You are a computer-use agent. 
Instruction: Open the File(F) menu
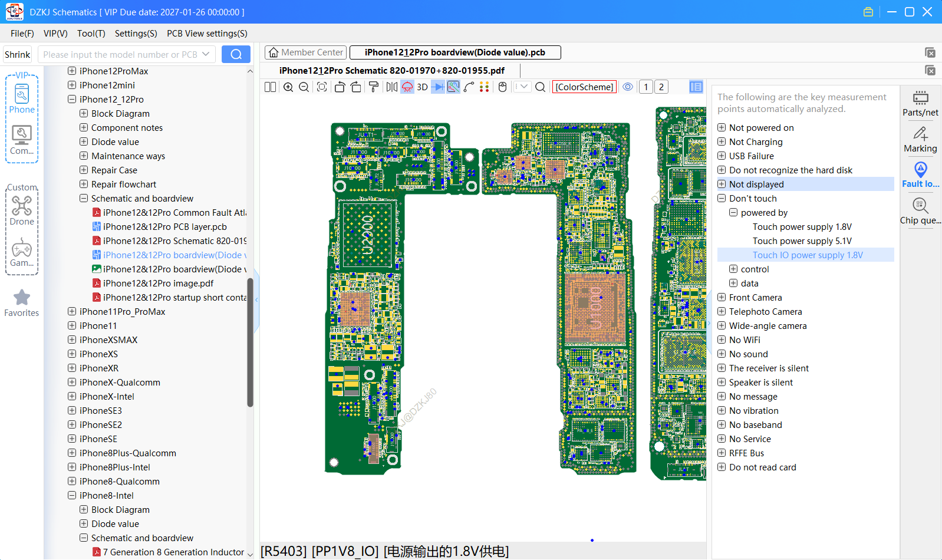pyautogui.click(x=22, y=34)
